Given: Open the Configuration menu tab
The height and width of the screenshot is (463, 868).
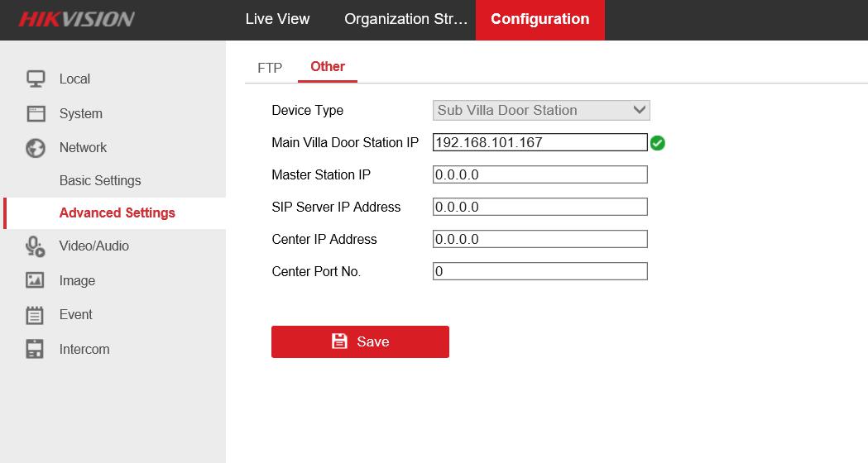Looking at the screenshot, I should coord(540,19).
